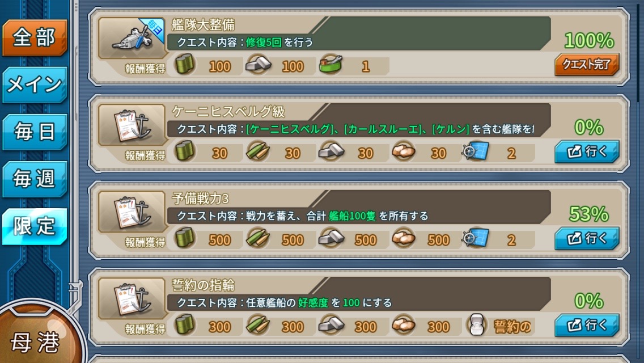Click the ring reward icon in 誓約の指輪

coord(476,324)
